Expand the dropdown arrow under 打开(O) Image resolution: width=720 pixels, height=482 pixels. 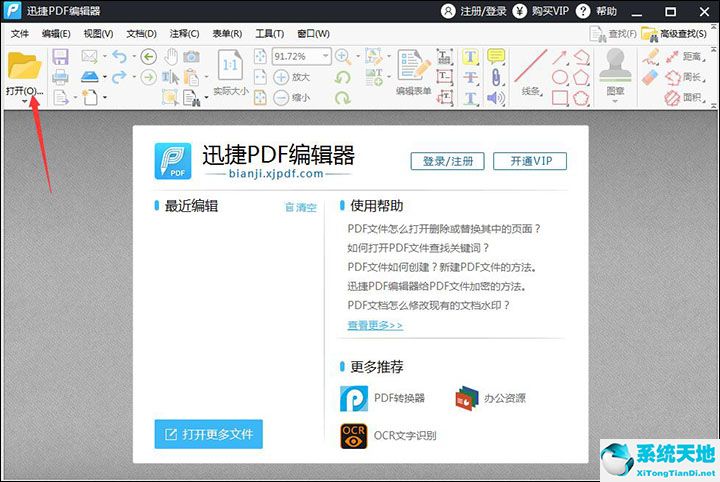(24, 101)
